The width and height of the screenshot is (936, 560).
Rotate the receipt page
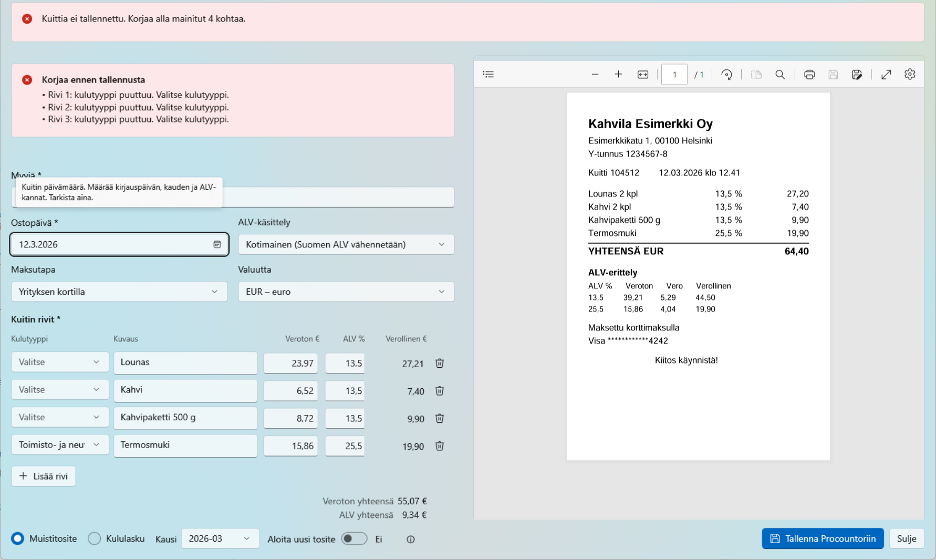click(726, 75)
